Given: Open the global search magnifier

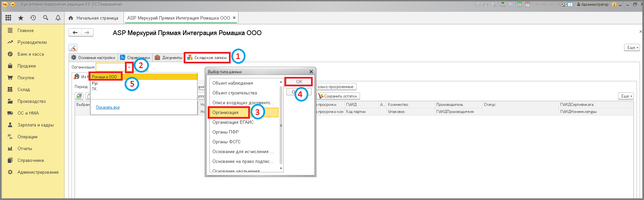Looking at the screenshot, I should [x=46, y=18].
